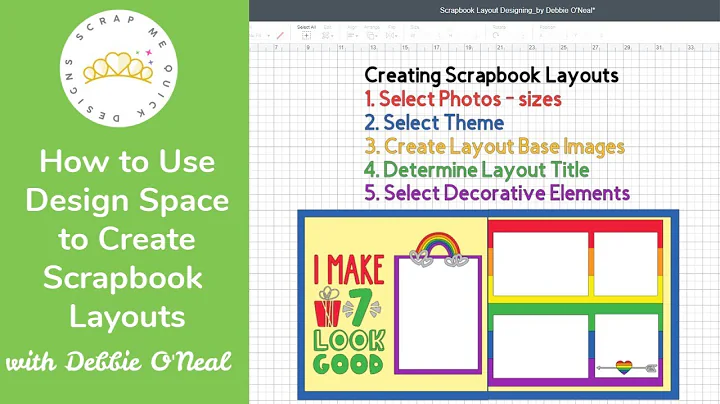Click '3. Create Layout Base Images' text
This screenshot has width=720, height=404.
[495, 146]
